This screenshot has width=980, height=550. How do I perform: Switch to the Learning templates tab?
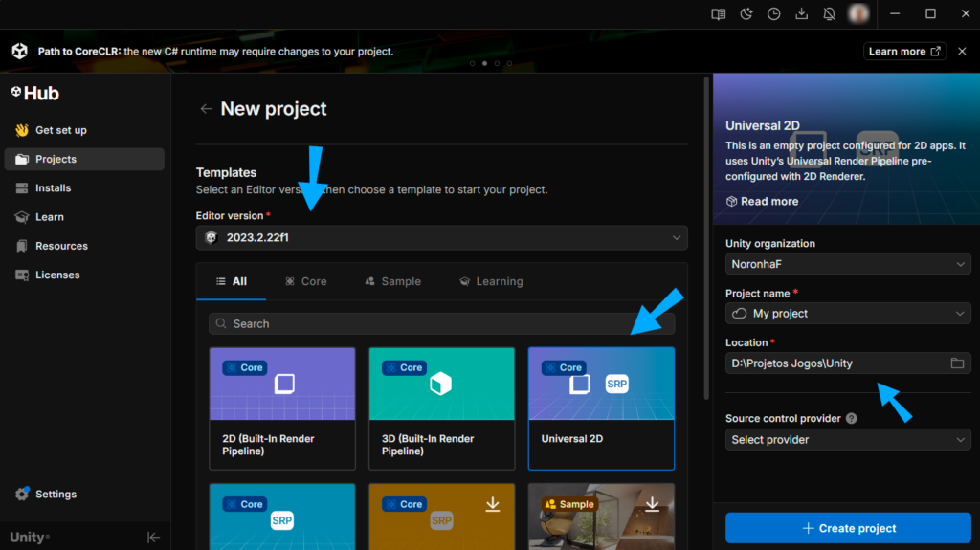(491, 281)
